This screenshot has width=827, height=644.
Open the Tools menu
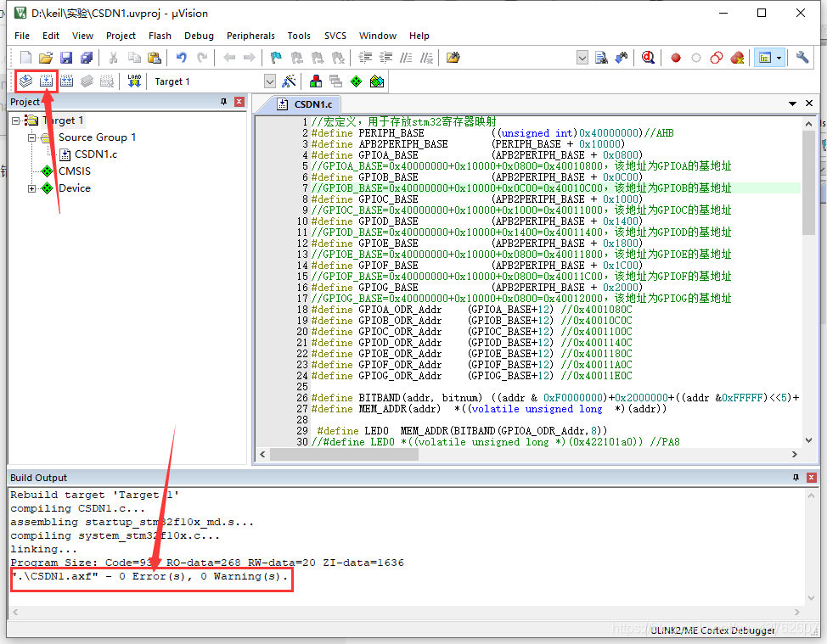(299, 36)
